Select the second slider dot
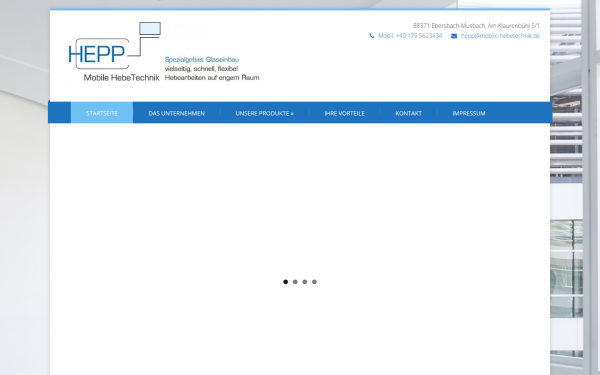 coord(295,282)
